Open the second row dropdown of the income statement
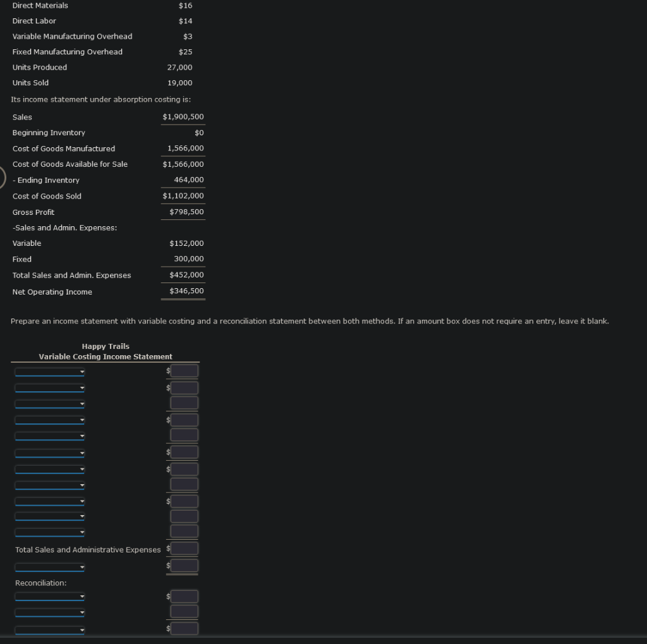The width and height of the screenshot is (647, 644). click(49, 387)
